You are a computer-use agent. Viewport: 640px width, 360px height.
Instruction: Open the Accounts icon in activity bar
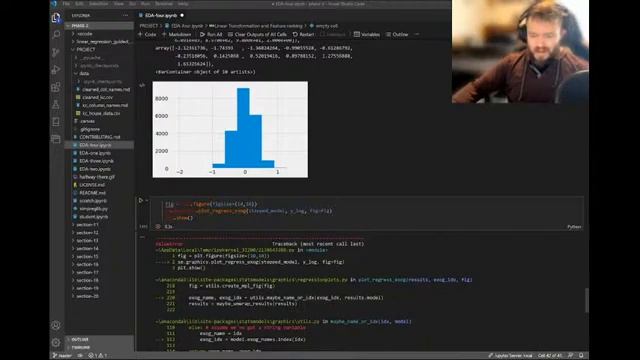(x=56, y=325)
